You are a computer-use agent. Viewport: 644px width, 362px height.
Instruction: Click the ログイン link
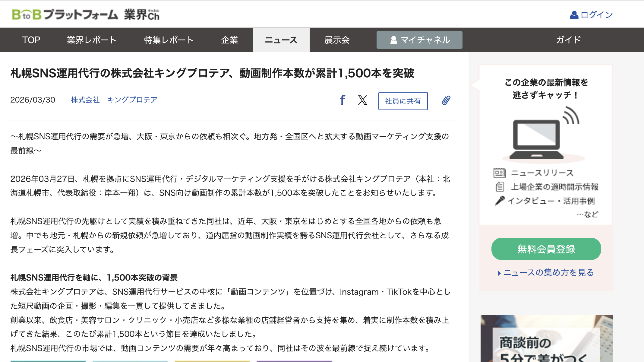click(x=596, y=15)
